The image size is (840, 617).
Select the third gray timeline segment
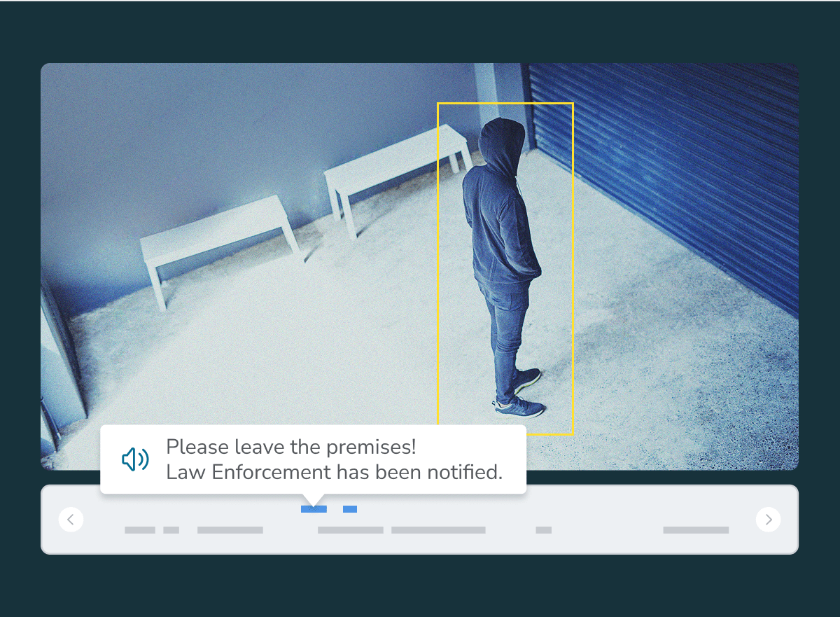[x=230, y=530]
